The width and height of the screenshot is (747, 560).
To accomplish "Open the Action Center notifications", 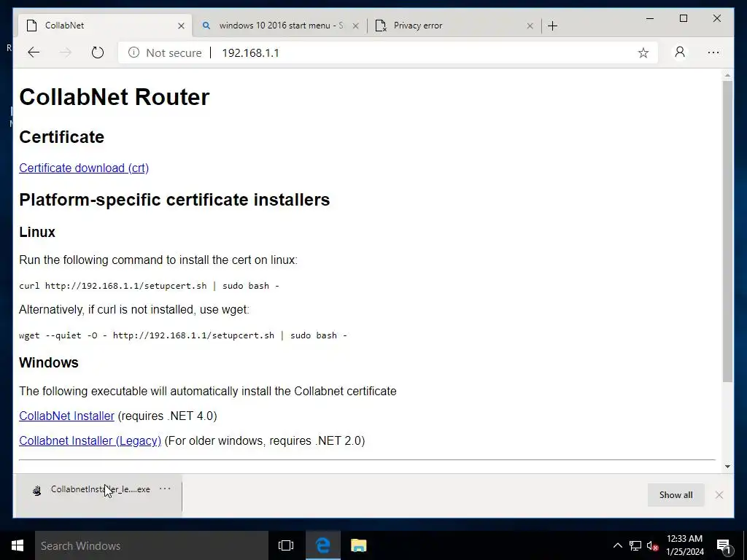I will coord(724,545).
